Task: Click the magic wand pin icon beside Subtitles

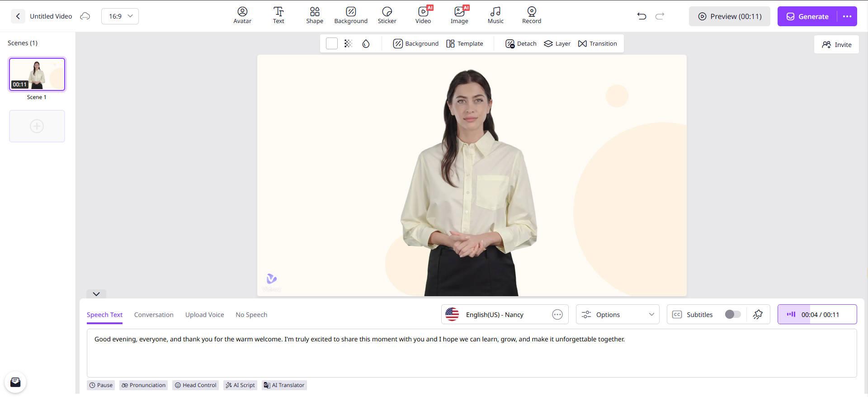Action: 758,315
